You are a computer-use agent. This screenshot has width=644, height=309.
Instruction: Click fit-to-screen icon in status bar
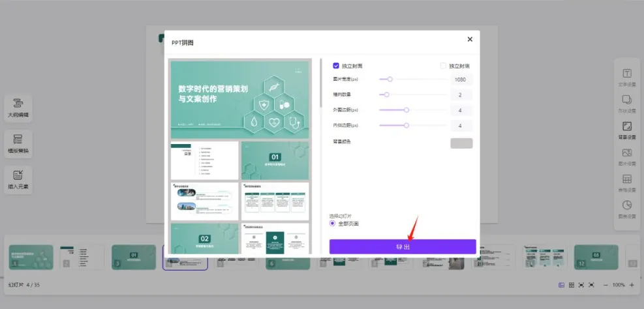(x=581, y=285)
